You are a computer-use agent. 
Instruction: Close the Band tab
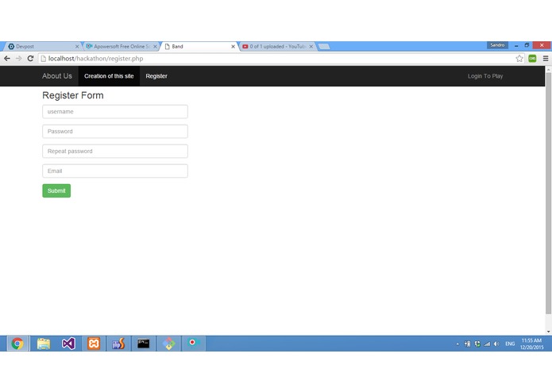coord(233,46)
